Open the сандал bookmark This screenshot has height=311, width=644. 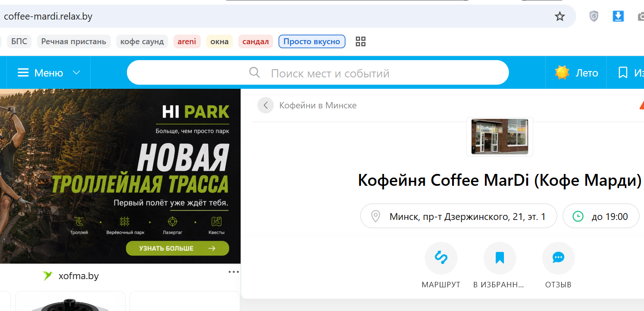tap(256, 41)
